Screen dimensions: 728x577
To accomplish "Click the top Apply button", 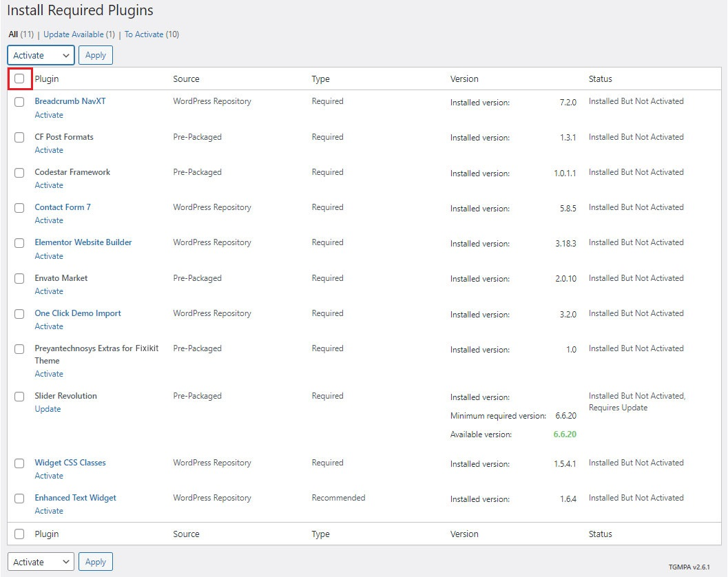I will click(96, 55).
